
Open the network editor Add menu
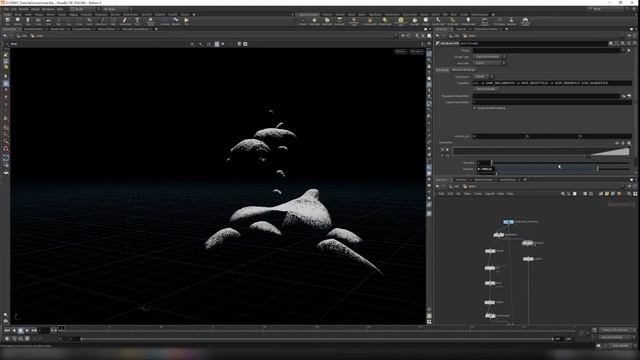[x=441, y=194]
